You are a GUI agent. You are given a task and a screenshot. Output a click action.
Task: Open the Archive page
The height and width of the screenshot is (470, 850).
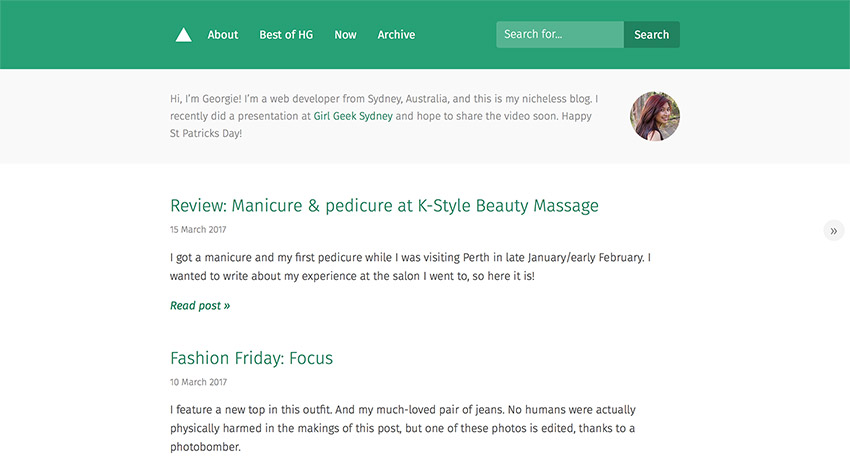pyautogui.click(x=396, y=35)
